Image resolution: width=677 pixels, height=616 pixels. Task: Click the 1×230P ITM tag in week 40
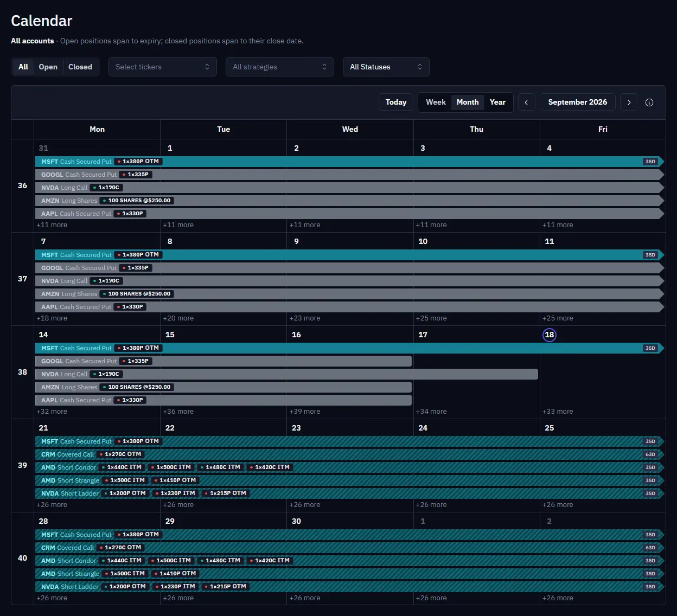tap(175, 587)
